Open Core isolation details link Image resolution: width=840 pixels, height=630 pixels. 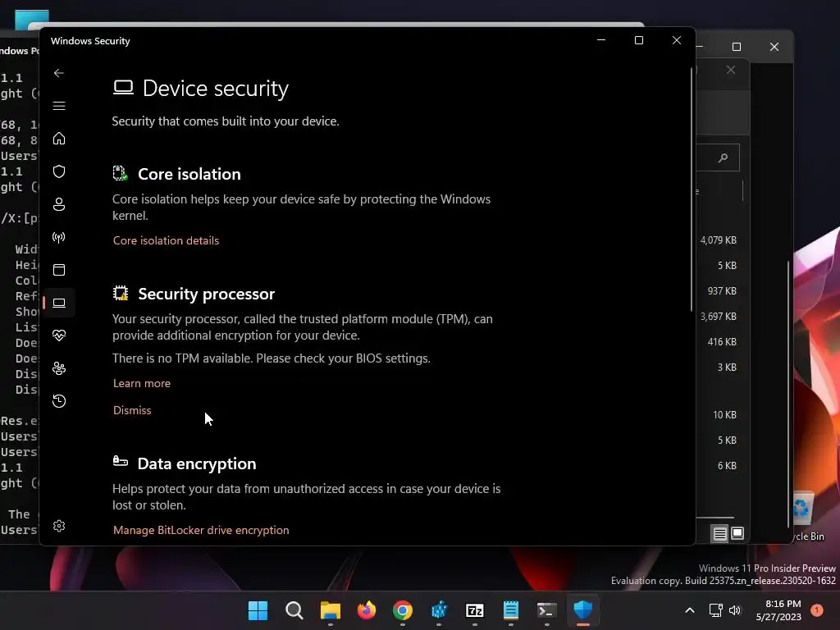166,240
